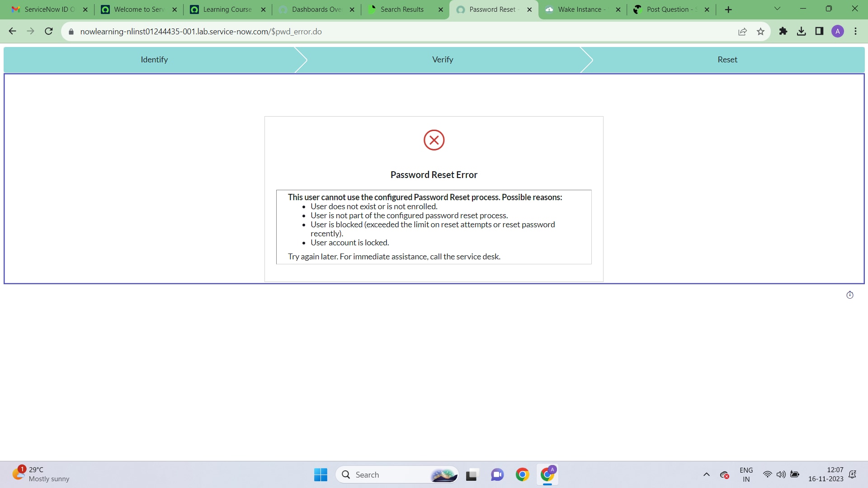Open the Extensions puzzle-piece icon

click(x=783, y=31)
